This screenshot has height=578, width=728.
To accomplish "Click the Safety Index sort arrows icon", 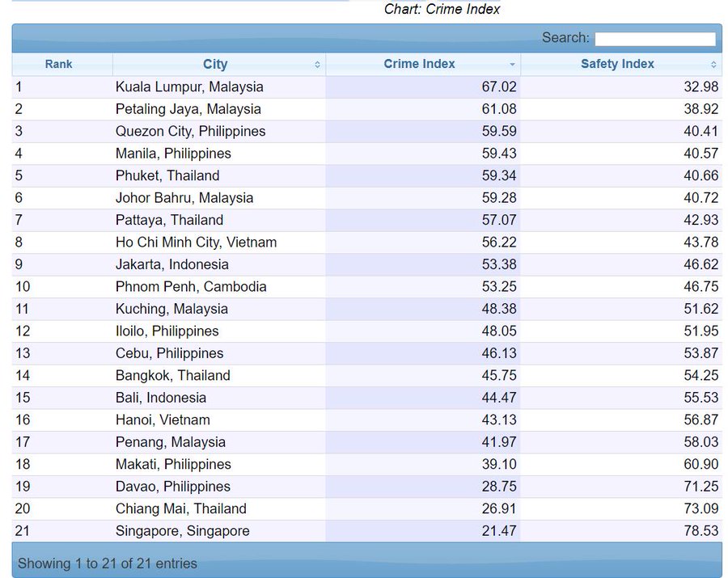I will click(x=713, y=65).
